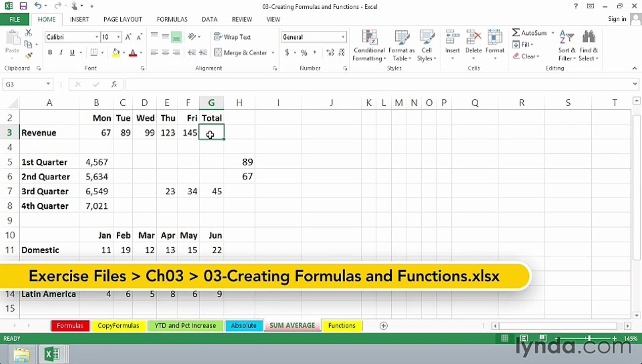Click the Format Painter brush icon
The height and width of the screenshot is (364, 642).
[x=28, y=56]
